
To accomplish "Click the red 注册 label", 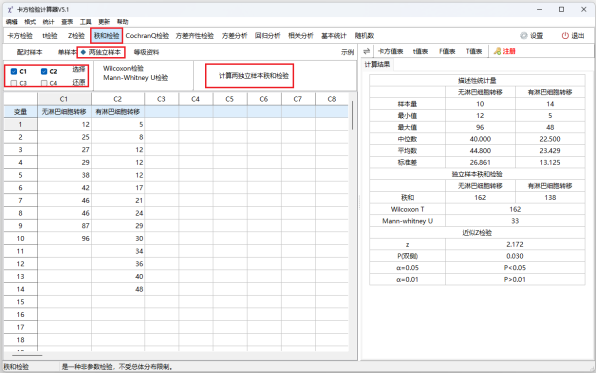I will pos(509,51).
